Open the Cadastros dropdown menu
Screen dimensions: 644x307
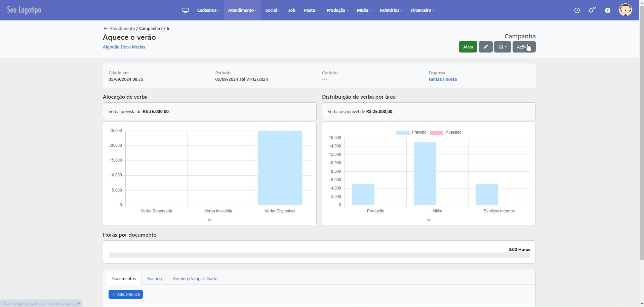click(x=208, y=10)
